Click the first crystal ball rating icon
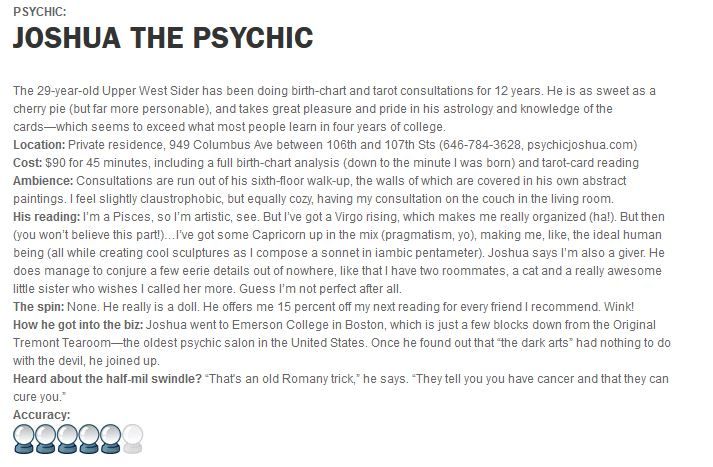 23,439
